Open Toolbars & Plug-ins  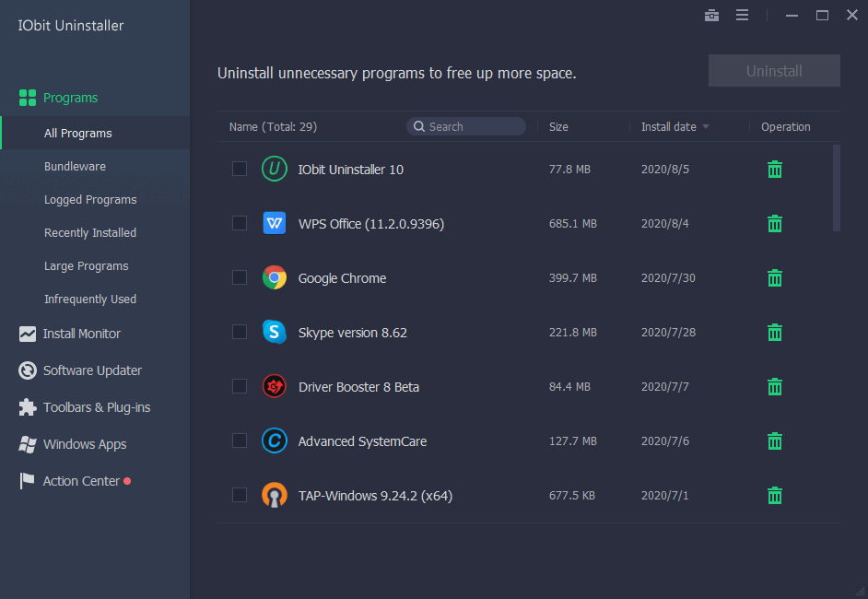[97, 407]
